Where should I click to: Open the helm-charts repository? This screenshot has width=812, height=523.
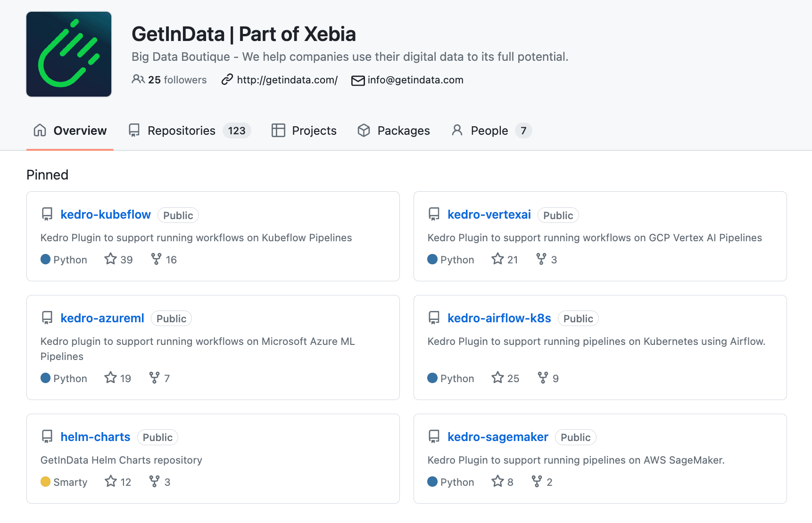click(95, 437)
